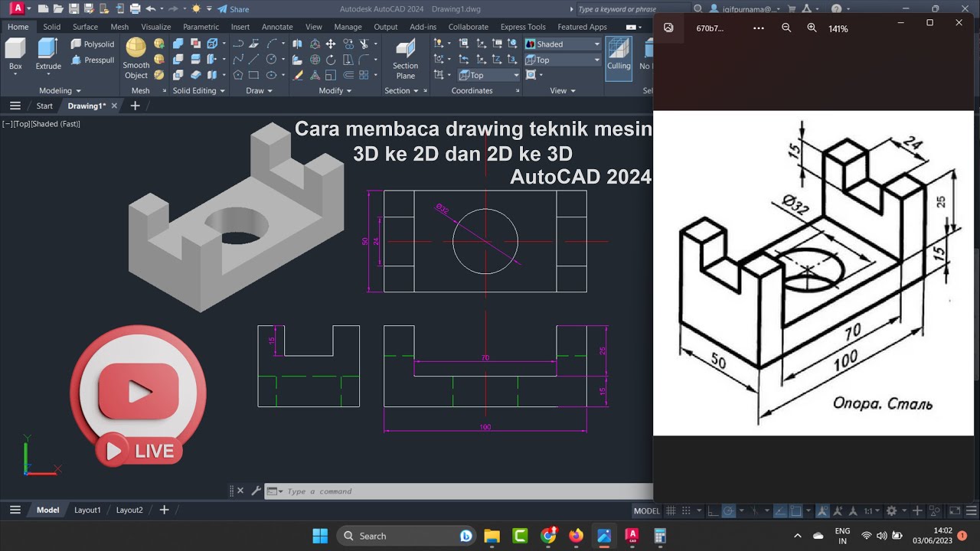The image size is (980, 551).
Task: Expand the Modeling panel
Action: coord(60,90)
